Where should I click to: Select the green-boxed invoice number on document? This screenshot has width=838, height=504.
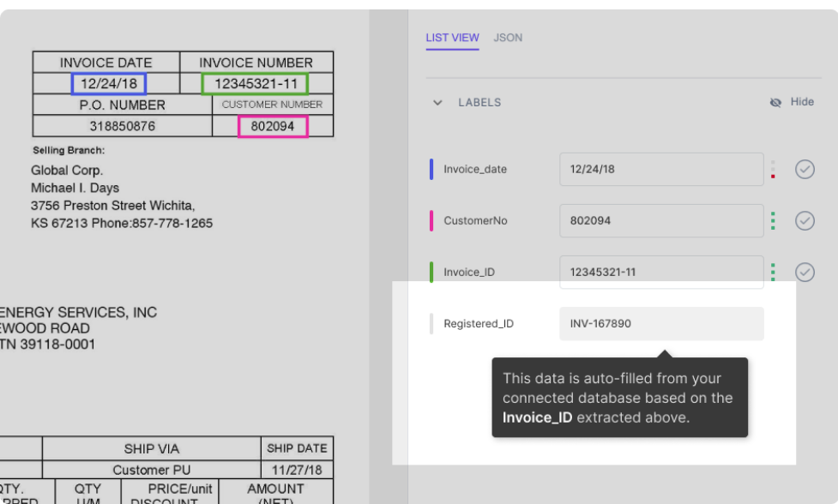[x=255, y=83]
